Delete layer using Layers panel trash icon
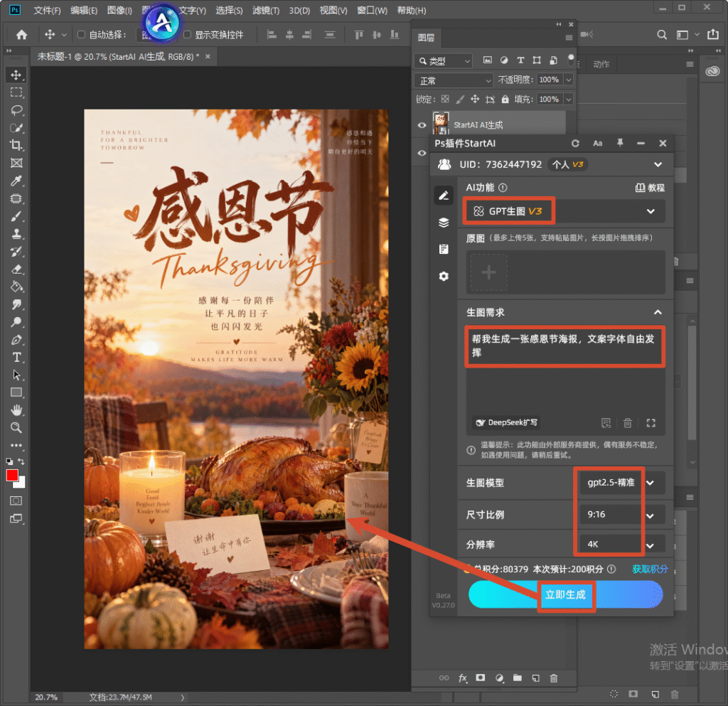The width and height of the screenshot is (728, 706). [553, 678]
